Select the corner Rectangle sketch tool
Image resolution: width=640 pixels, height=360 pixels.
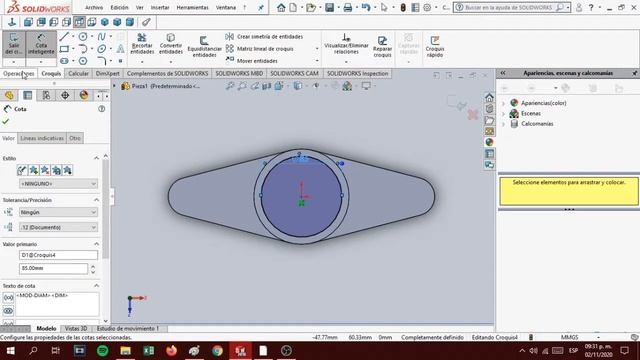pyautogui.click(x=64, y=49)
